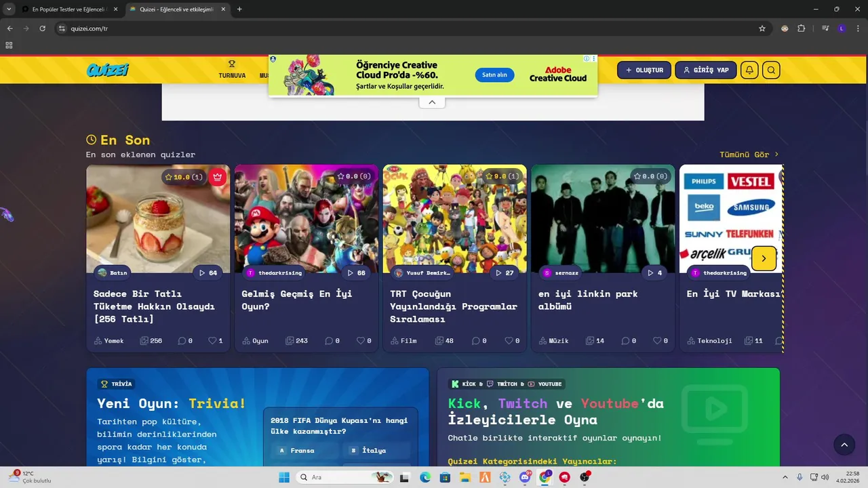
Task: Click the 9.0 star rating on the TRT Çocuk quiz
Action: click(502, 176)
